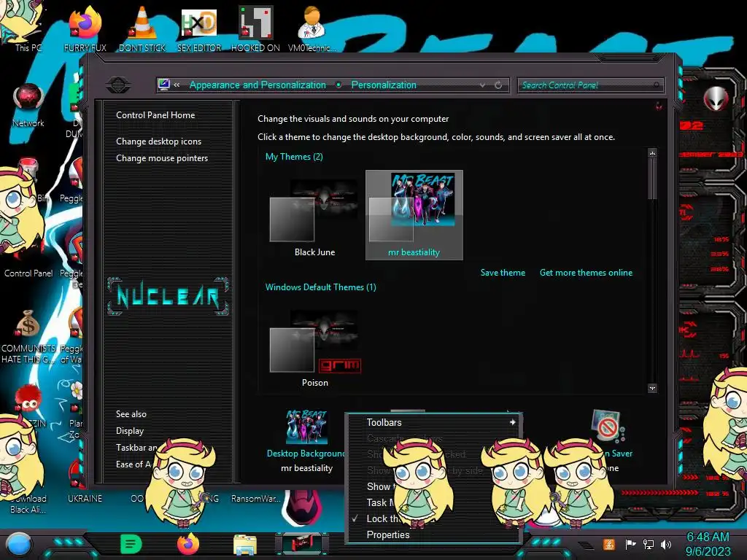Open the Network desktop icon
Viewport: 747px width, 560px height.
[x=28, y=105]
